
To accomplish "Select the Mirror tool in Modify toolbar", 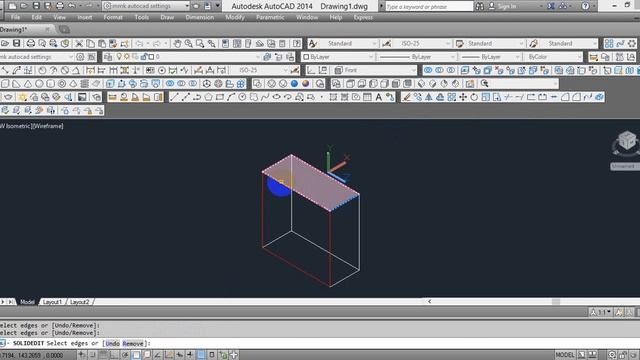I will click(x=429, y=97).
